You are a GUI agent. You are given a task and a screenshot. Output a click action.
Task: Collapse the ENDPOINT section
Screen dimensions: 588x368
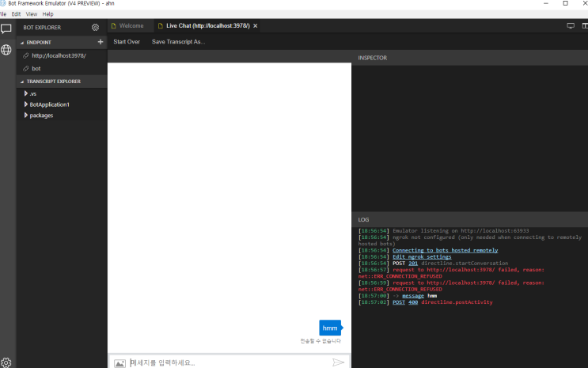21,43
